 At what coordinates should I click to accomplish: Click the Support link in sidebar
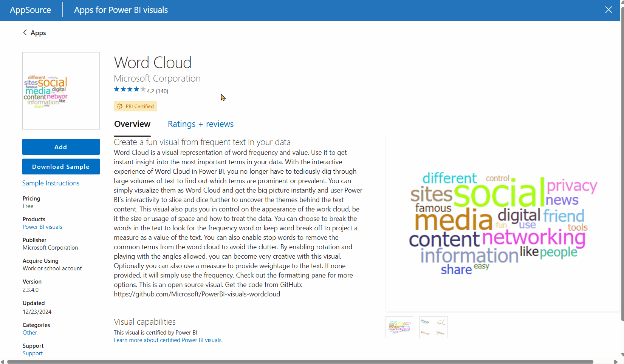33,353
